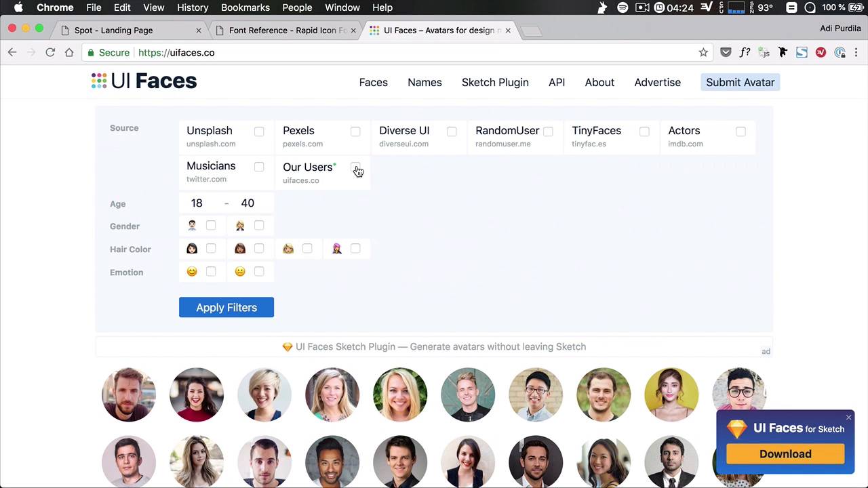Open the Sketch Plugin nav link
The width and height of the screenshot is (868, 488).
(x=495, y=82)
